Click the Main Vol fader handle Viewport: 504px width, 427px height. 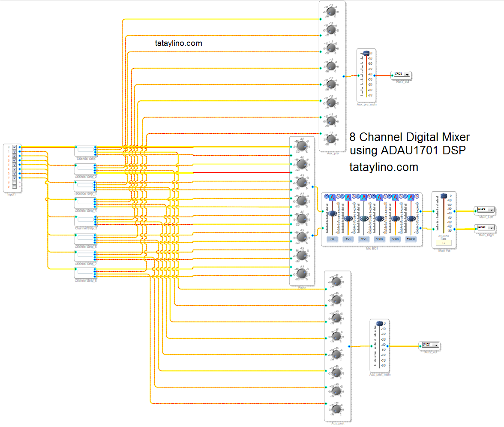(x=444, y=196)
